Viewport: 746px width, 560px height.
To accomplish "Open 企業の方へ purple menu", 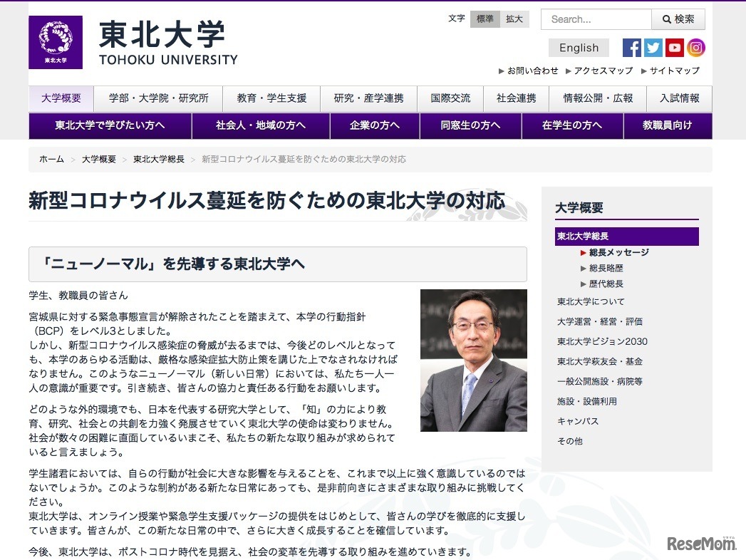I will [x=375, y=125].
